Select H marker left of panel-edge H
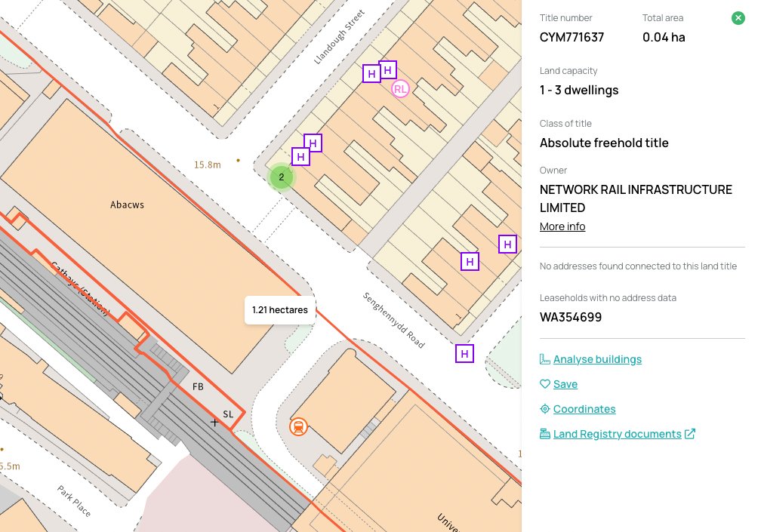The width and height of the screenshot is (761, 532). [470, 262]
